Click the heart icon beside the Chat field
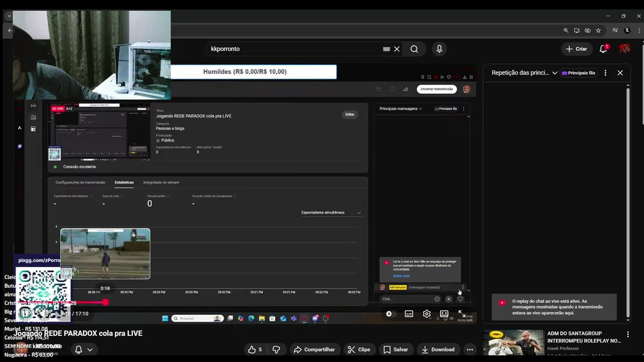 pyautogui.click(x=460, y=299)
